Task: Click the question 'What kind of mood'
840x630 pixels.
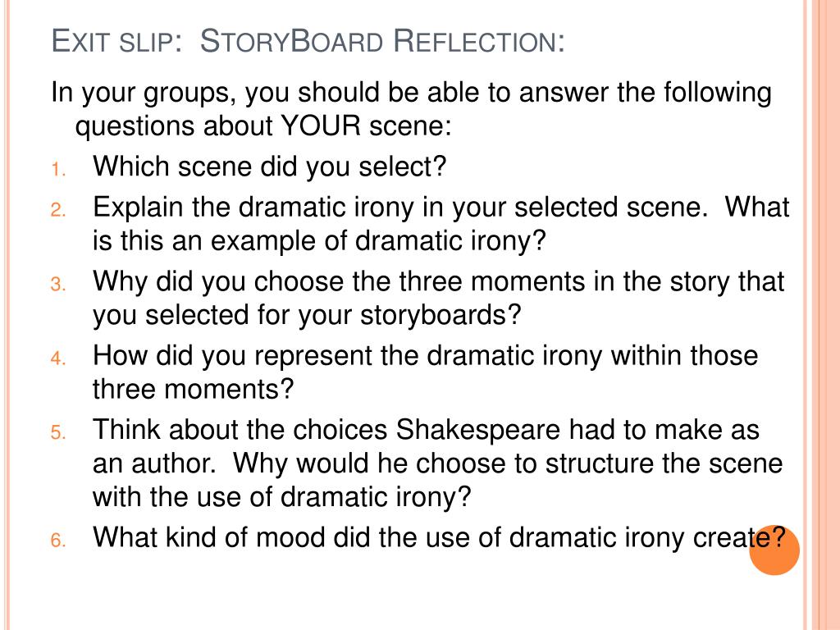Action: [209, 537]
